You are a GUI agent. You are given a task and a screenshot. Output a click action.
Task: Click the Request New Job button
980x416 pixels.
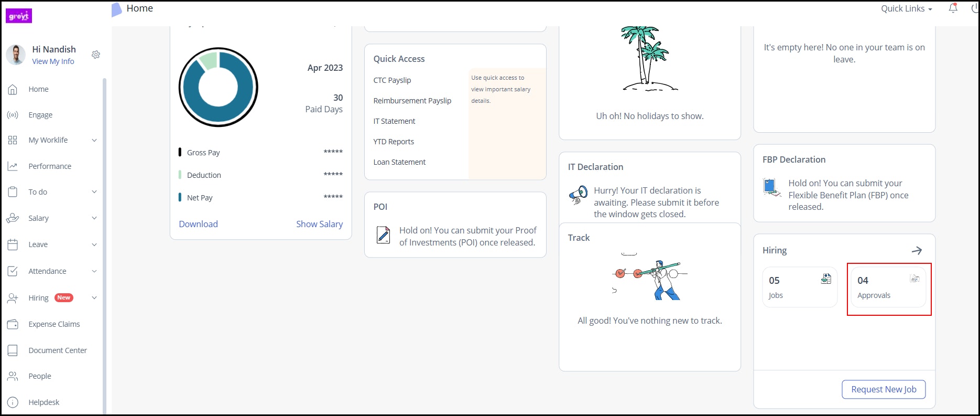pos(884,389)
